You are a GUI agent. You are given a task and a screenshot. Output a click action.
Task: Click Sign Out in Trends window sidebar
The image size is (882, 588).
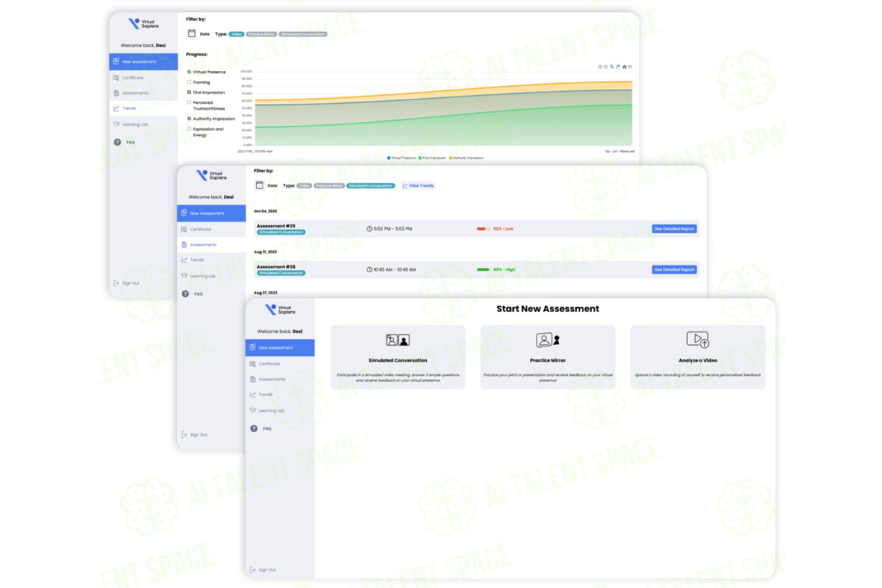[x=126, y=283]
